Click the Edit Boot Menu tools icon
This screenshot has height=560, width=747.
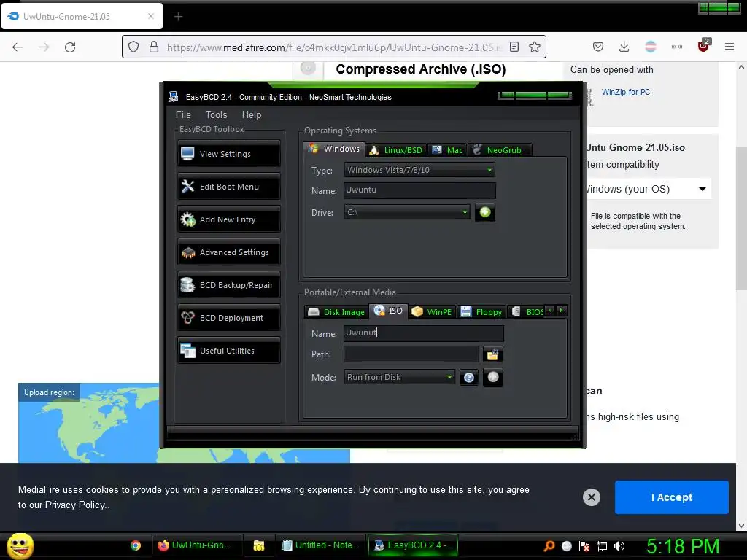click(x=187, y=186)
